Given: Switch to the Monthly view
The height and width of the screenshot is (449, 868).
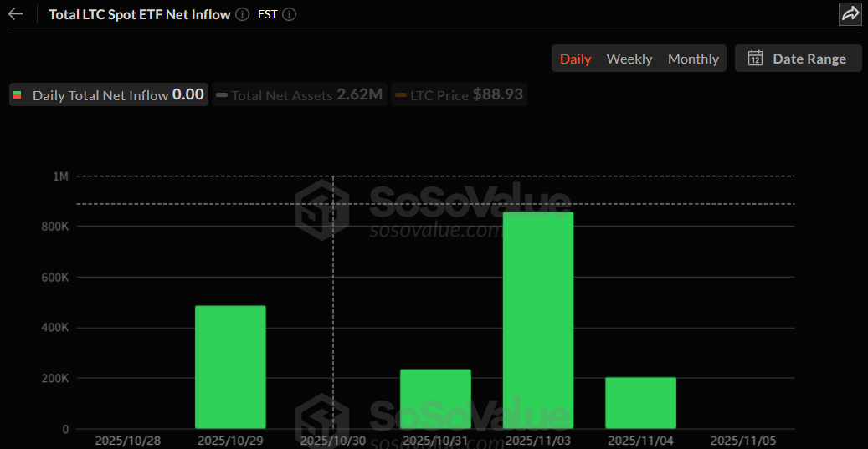Looking at the screenshot, I should click(693, 59).
